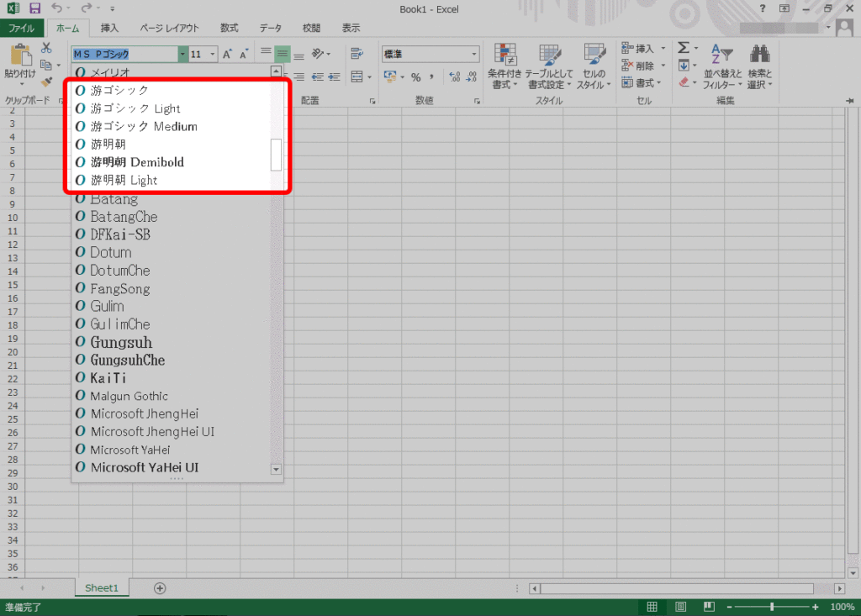Click the add new sheet plus icon

point(160,588)
